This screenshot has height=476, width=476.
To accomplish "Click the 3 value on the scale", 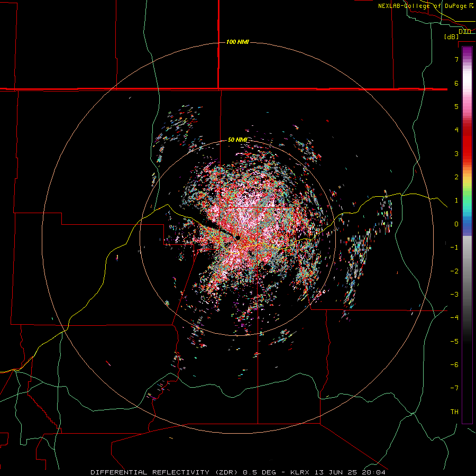I will click(x=456, y=153).
